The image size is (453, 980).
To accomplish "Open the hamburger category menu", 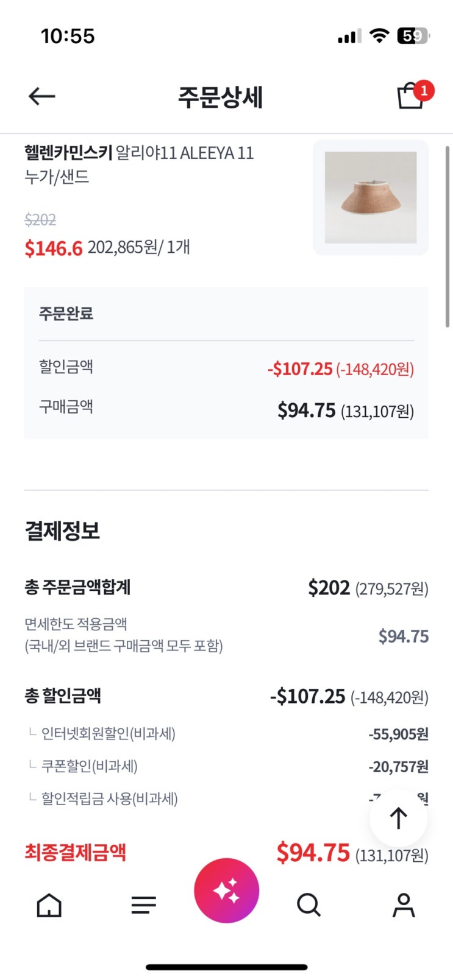I will point(144,905).
